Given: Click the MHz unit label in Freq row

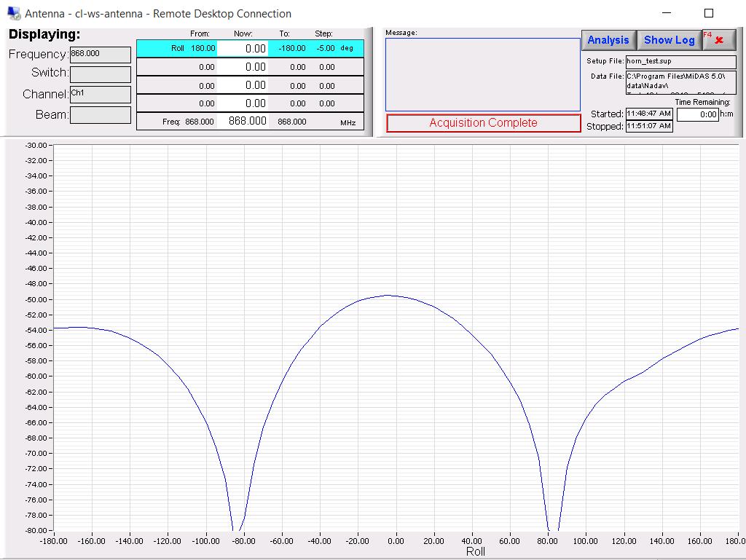Looking at the screenshot, I should coord(348,122).
